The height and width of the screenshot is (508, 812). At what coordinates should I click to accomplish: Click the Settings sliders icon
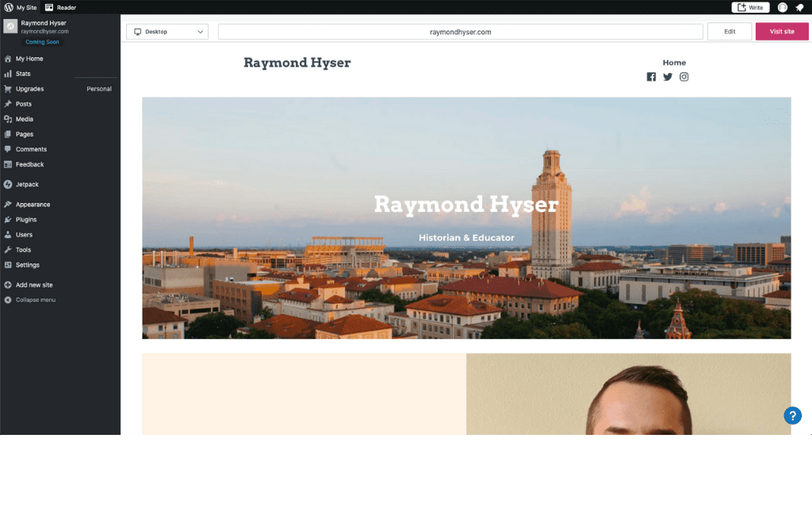(8, 264)
